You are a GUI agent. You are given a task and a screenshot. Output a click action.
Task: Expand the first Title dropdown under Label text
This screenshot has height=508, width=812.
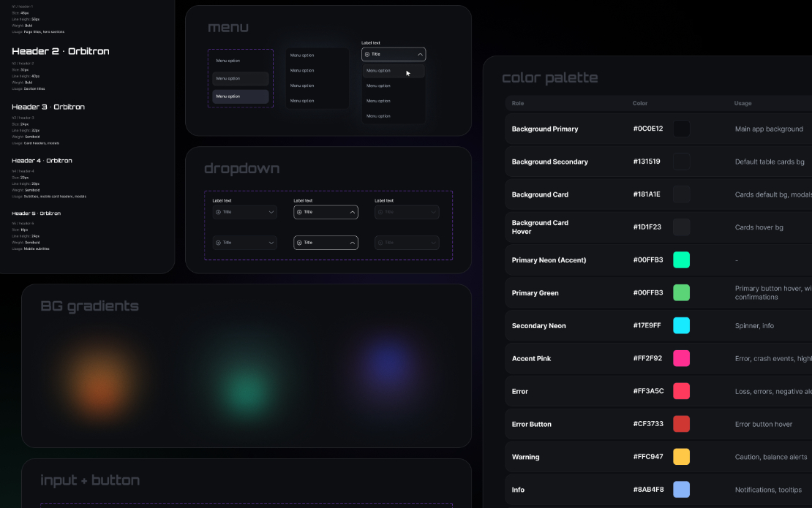(244, 212)
